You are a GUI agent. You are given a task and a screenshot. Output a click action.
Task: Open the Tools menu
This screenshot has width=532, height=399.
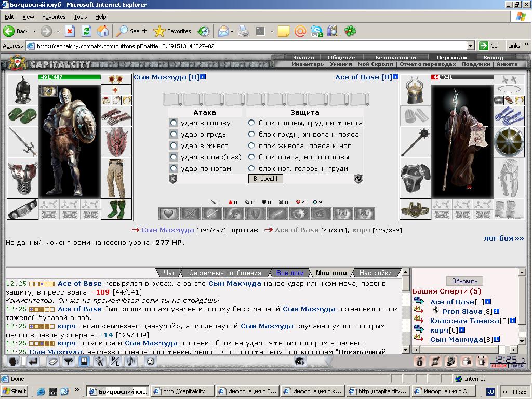81,17
